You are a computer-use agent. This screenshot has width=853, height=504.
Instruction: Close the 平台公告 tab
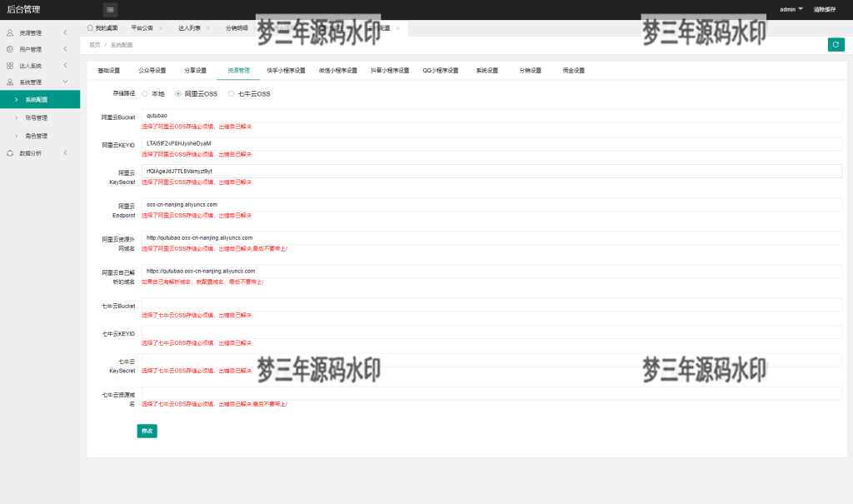pos(161,28)
